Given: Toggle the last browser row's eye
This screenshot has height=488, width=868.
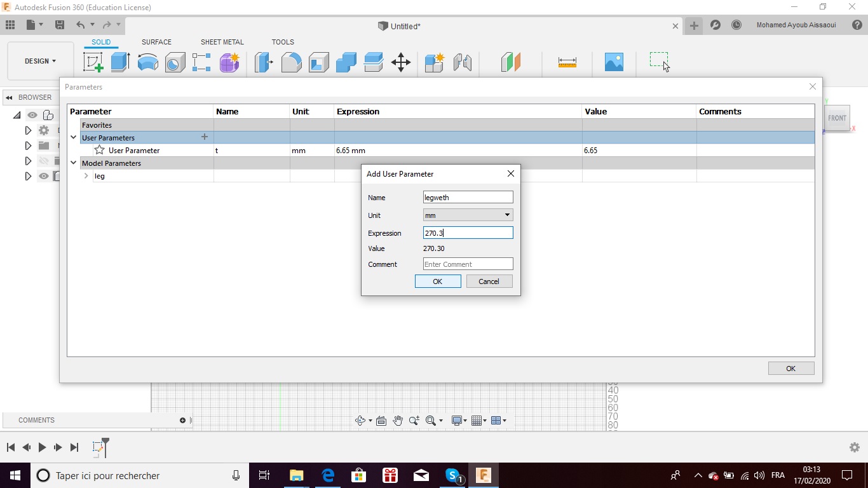Looking at the screenshot, I should click(43, 176).
